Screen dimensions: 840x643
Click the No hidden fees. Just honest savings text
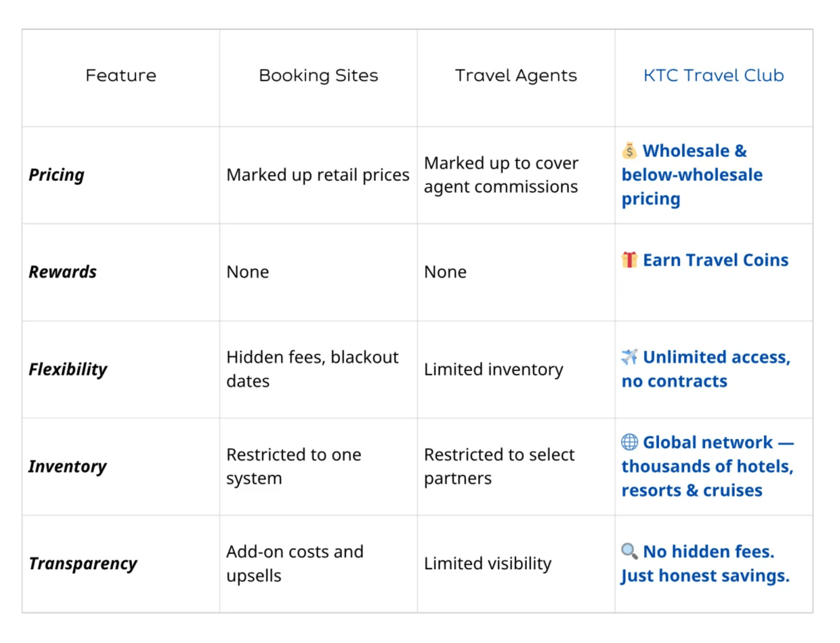click(x=706, y=564)
